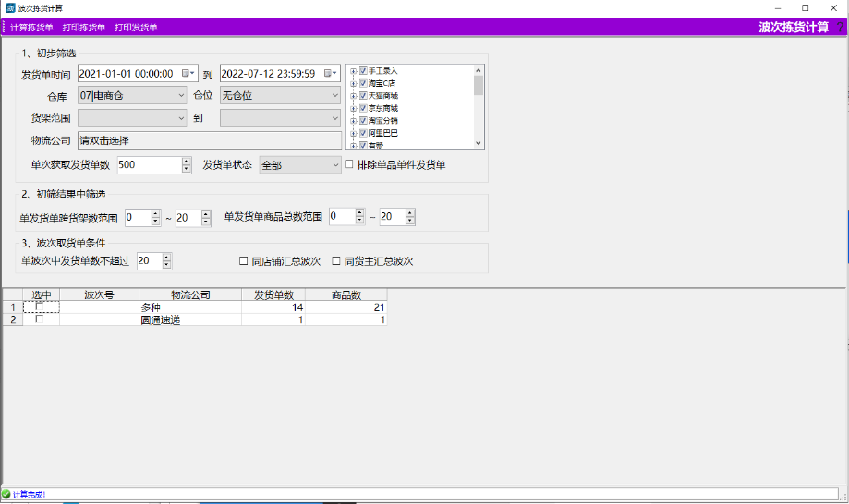Click the app icon in title bar
This screenshot has width=849, height=504.
pos(8,8)
